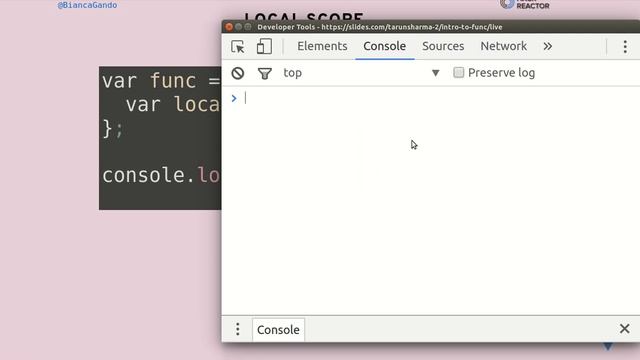Image resolution: width=640 pixels, height=360 pixels.
Task: Activate the inspect element picker icon
Action: tap(238, 47)
